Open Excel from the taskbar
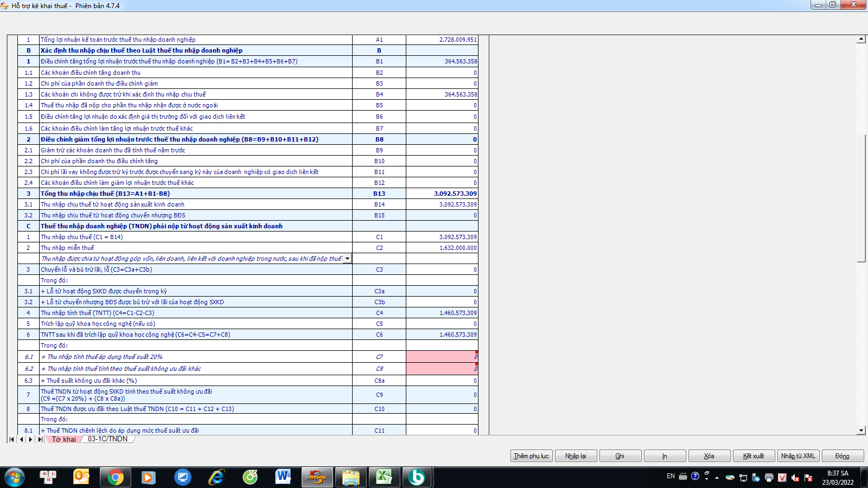This screenshot has height=488, width=868. point(384,477)
